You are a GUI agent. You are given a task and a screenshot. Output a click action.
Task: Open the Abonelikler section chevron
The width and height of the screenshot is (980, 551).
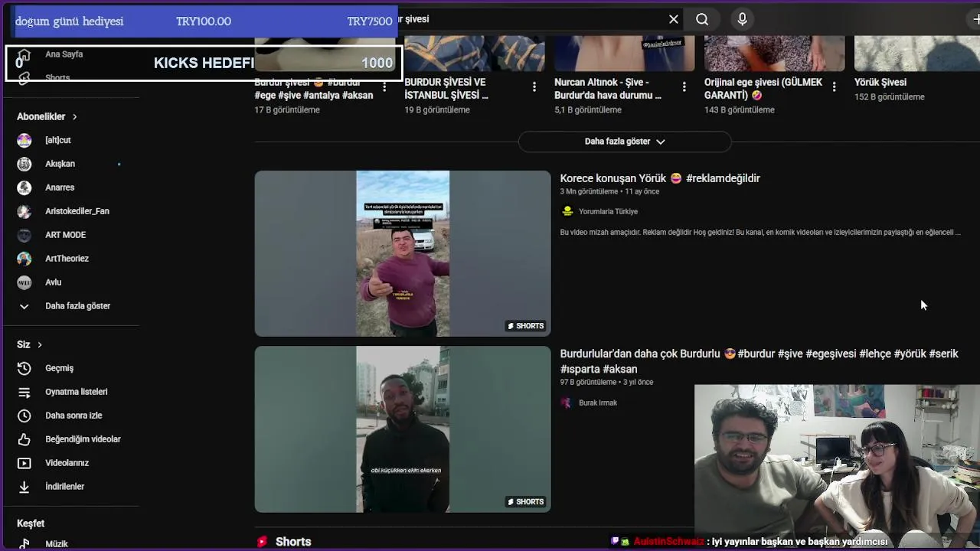click(x=74, y=117)
